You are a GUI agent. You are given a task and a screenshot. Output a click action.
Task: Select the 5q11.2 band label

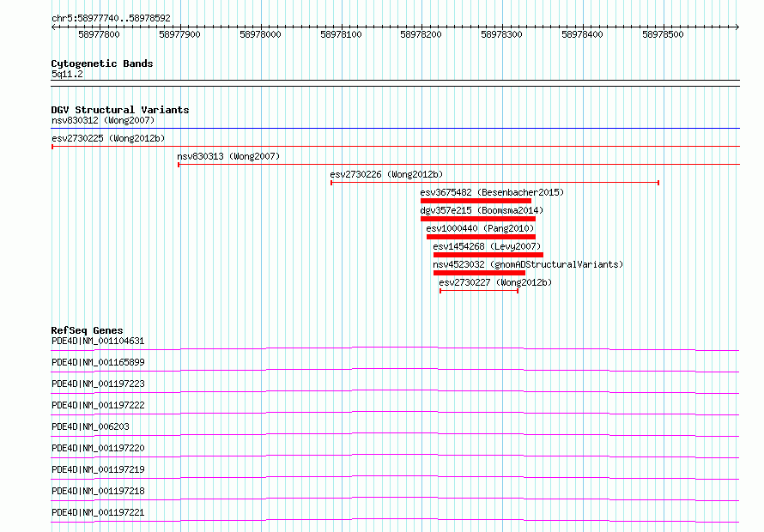(x=67, y=74)
